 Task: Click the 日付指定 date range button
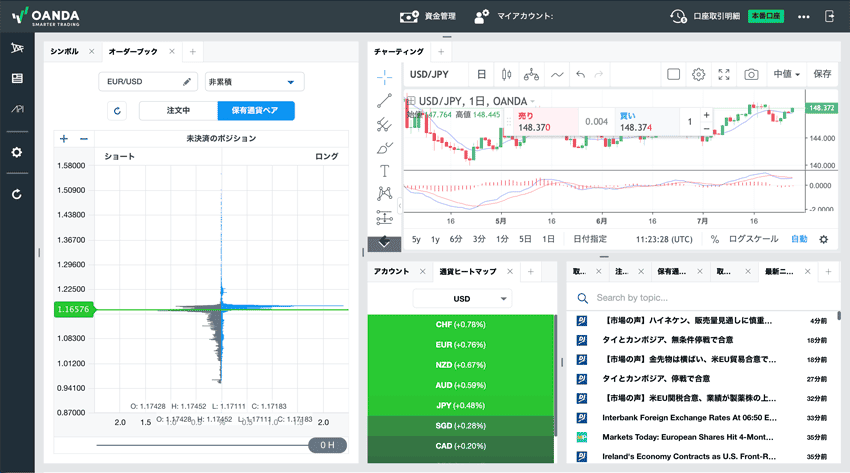point(590,239)
